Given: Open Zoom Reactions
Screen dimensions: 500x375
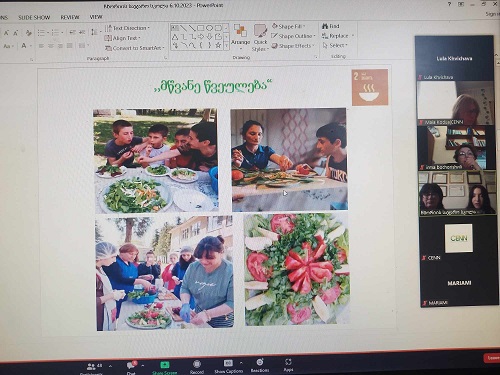Looking at the screenshot, I should tap(260, 365).
